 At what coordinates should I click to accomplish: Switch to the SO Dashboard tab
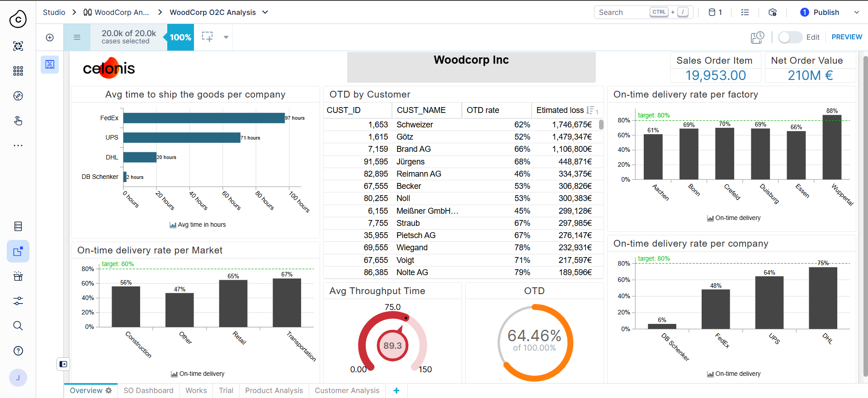coord(148,391)
